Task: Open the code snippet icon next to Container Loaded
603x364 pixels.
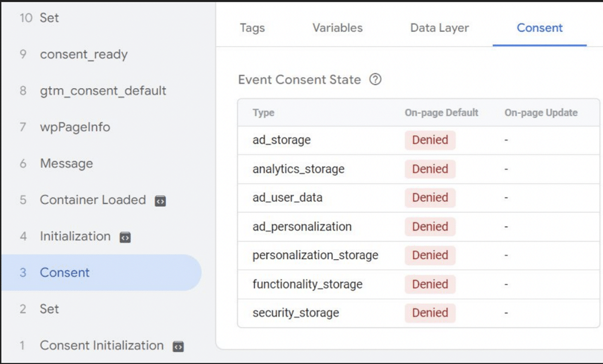Action: tap(160, 200)
